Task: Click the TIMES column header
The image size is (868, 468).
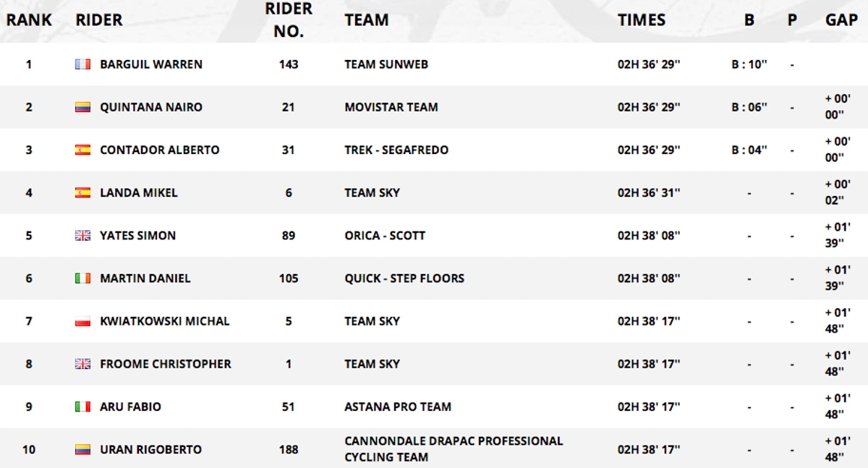Action: 642,20
